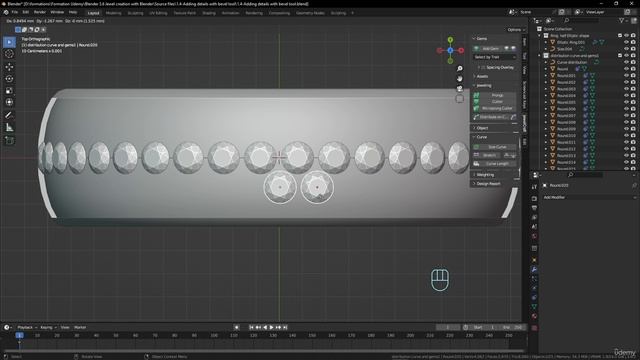Exclude distribution curve and gems1 collection checkbox

pos(620,56)
